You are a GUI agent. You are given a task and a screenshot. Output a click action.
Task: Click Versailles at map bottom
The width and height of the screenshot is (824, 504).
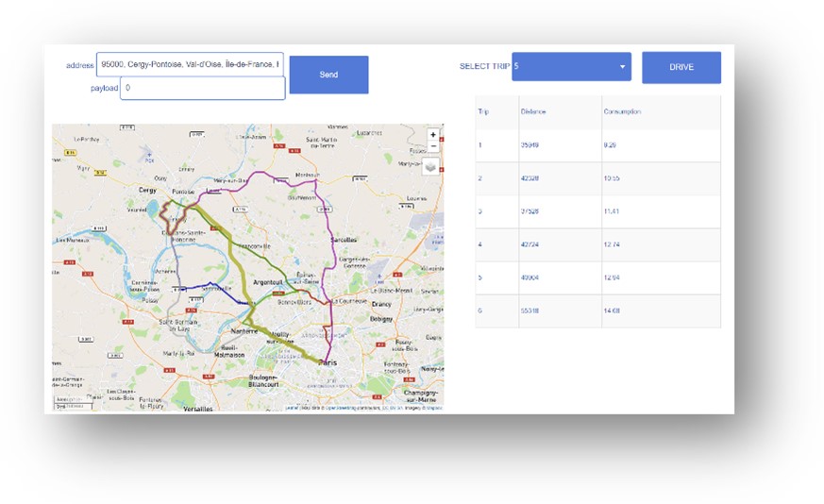(x=195, y=408)
